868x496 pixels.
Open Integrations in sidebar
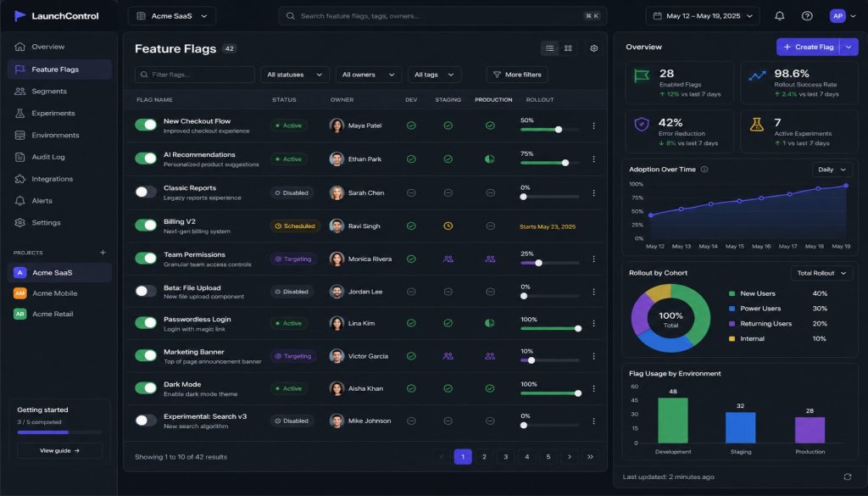coord(59,179)
